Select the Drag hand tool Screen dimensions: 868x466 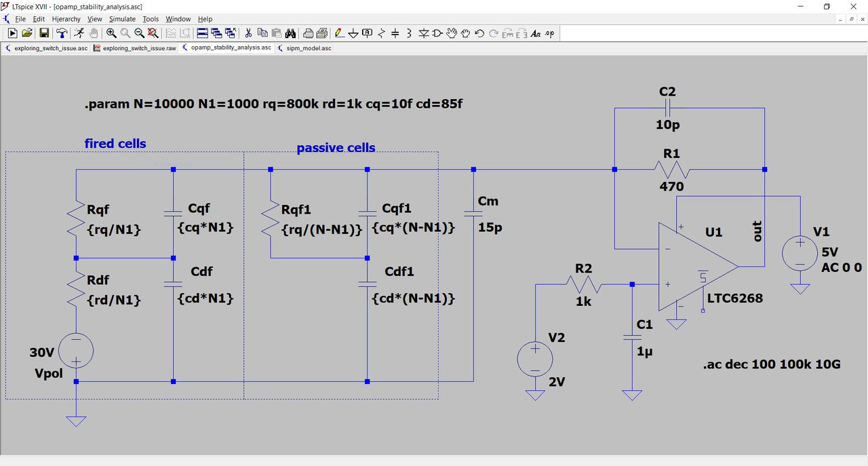[465, 33]
